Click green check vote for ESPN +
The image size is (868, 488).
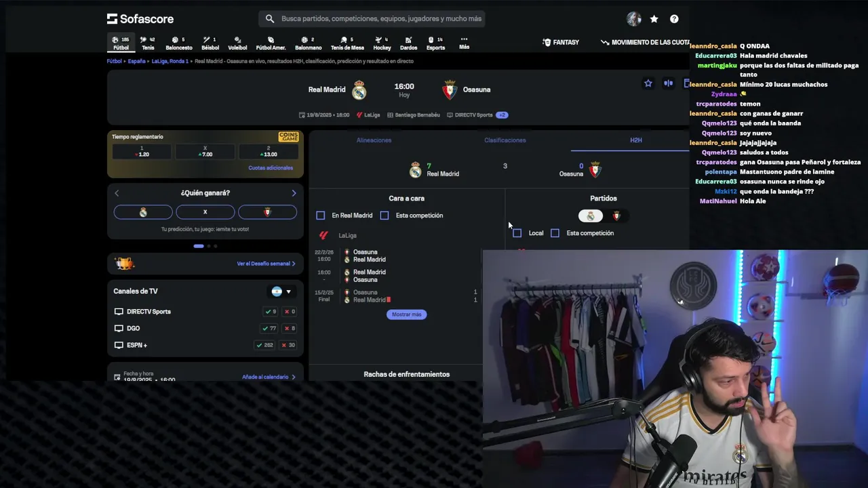point(265,345)
